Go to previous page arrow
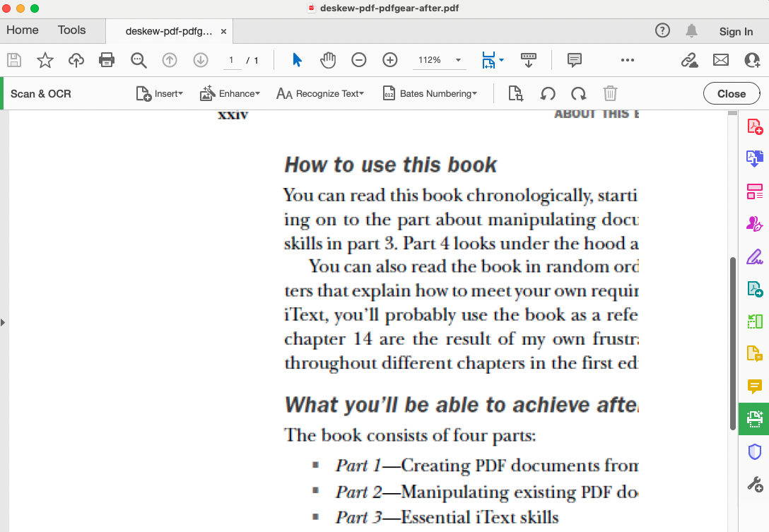Image resolution: width=769 pixels, height=532 pixels. (x=170, y=60)
